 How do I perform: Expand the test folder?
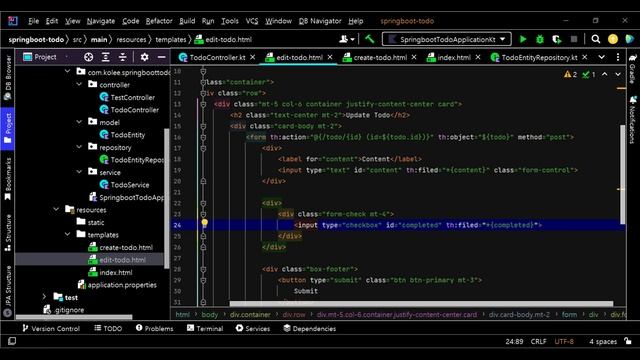45,297
